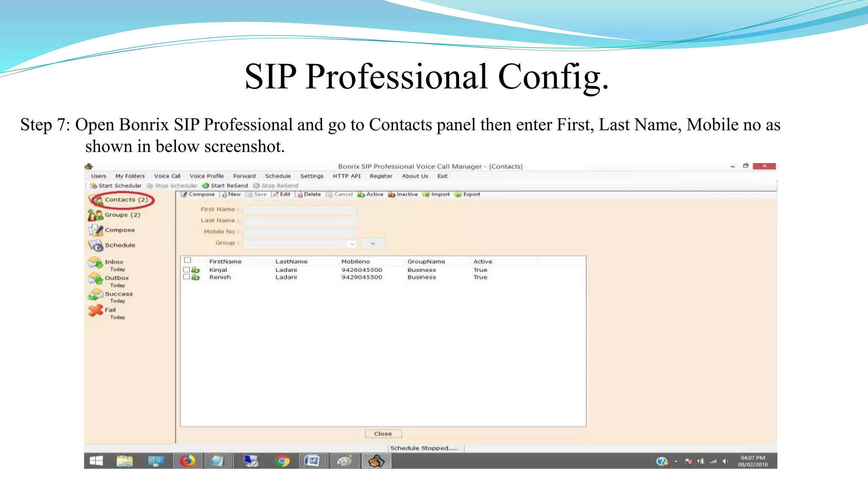
Task: Open Chrome from taskbar
Action: pos(282,461)
